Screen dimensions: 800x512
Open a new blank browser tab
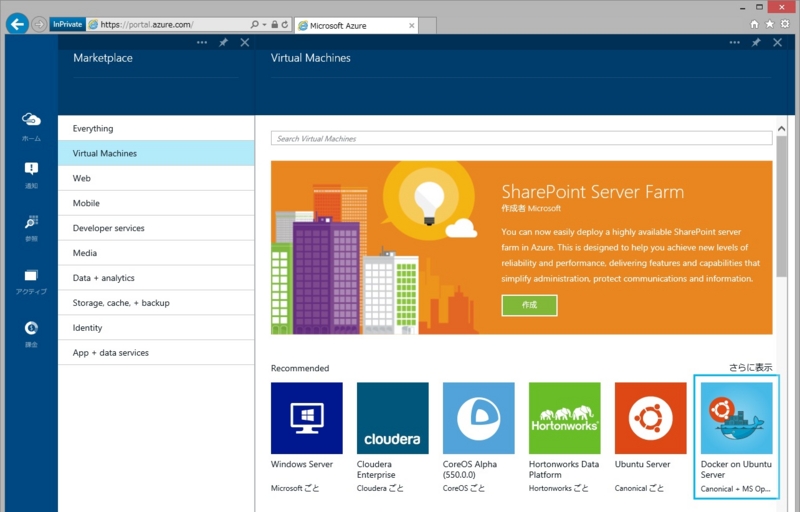[x=428, y=25]
